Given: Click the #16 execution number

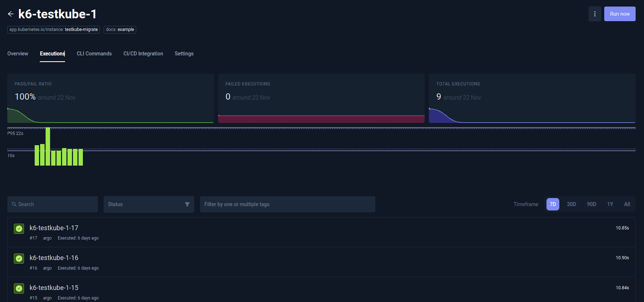Looking at the screenshot, I should point(33,268).
